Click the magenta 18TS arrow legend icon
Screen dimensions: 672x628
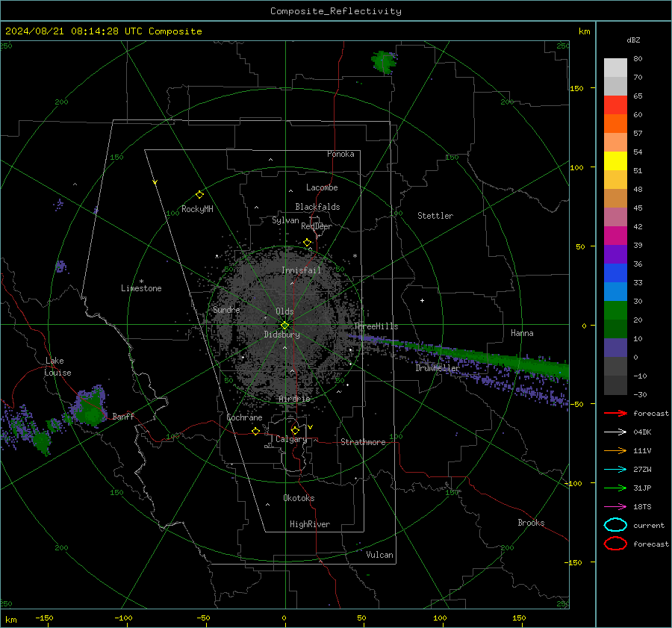pos(615,507)
